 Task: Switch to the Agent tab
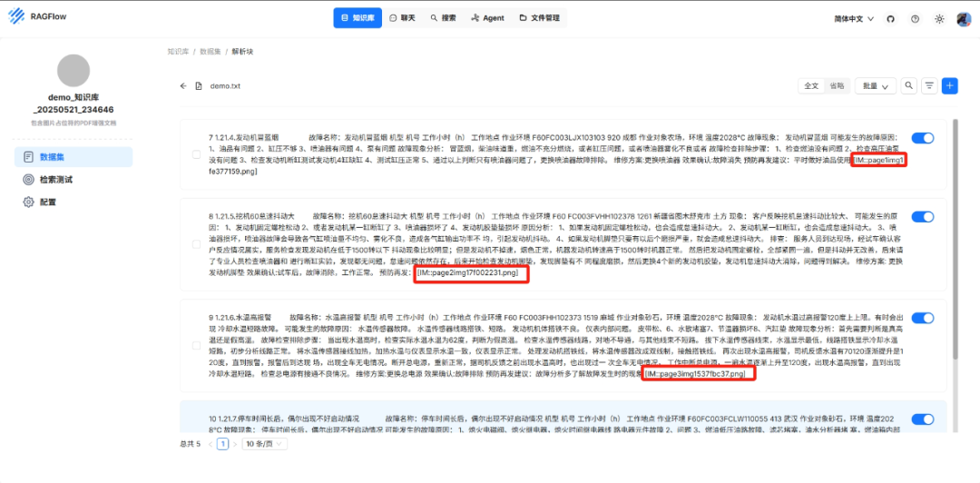click(x=487, y=18)
